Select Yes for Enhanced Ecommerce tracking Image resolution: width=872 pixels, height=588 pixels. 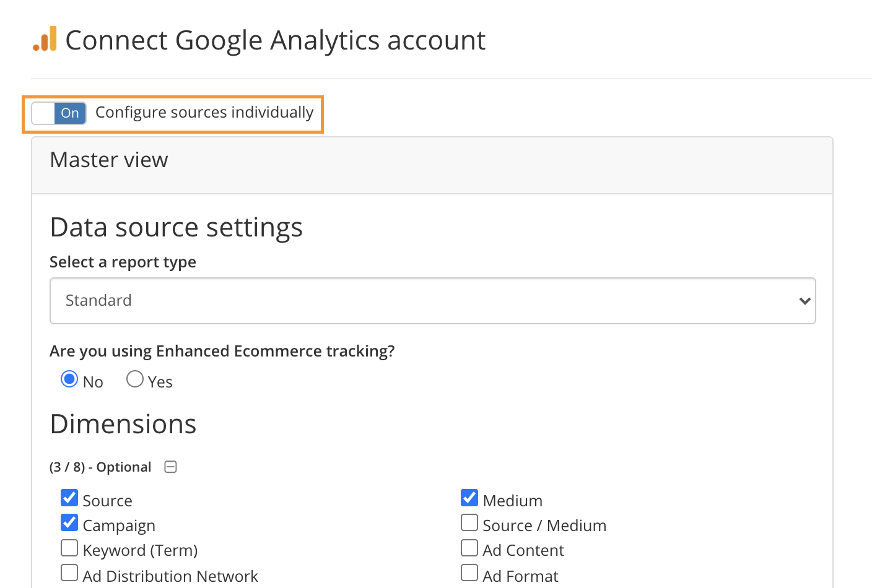point(135,379)
